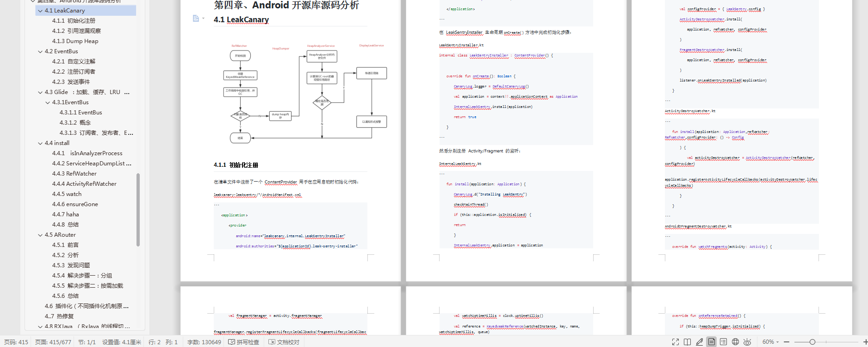Collapse the 4.4 install outline node
868x347 pixels.
coord(40,143)
